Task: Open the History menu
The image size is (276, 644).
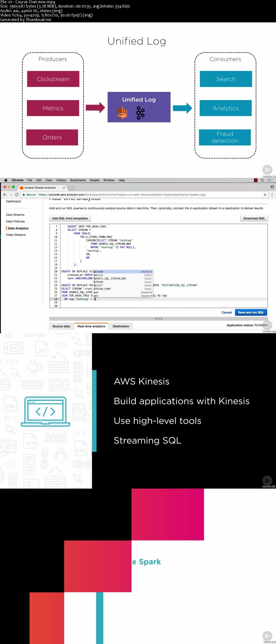Action: (x=61, y=180)
